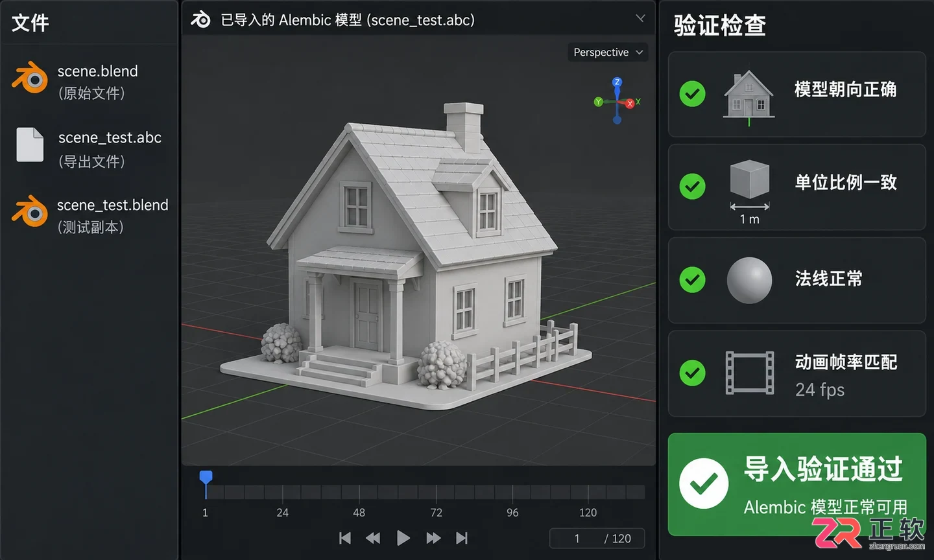This screenshot has width=934, height=560.
Task: Click the film strip frame rate icon
Action: tap(749, 373)
